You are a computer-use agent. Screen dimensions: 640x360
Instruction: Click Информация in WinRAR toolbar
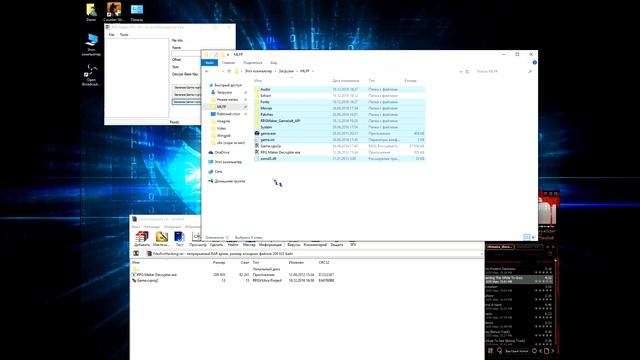coord(271,244)
